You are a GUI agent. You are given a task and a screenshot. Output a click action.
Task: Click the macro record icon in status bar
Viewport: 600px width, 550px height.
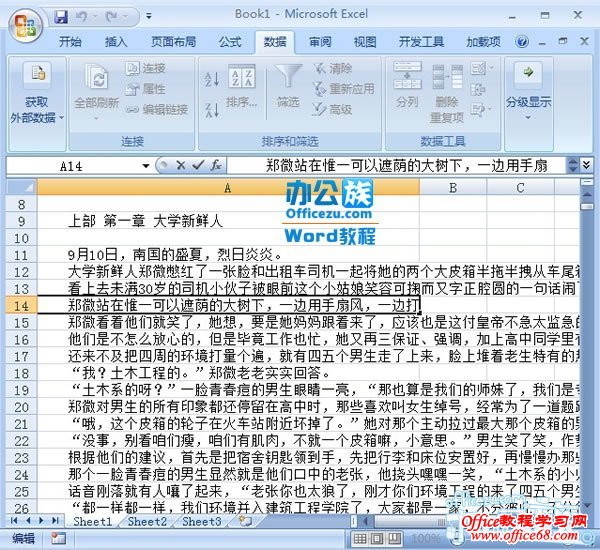[x=58, y=539]
